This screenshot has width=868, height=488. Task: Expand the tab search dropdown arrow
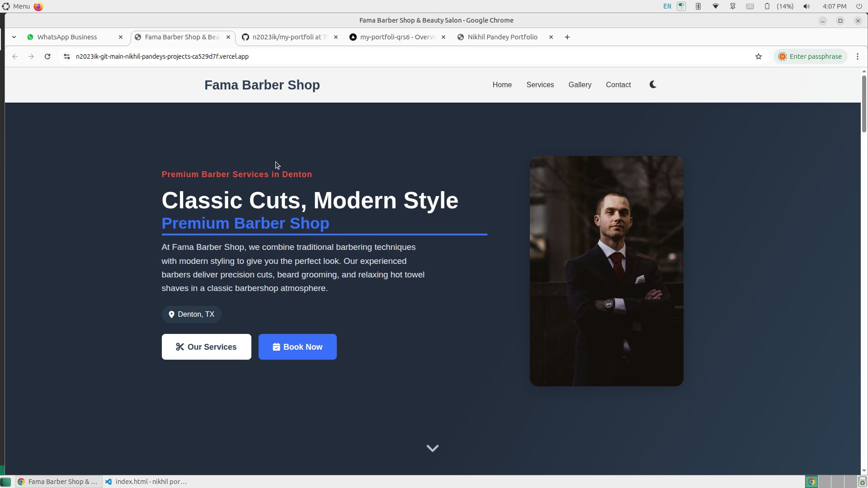coord(14,37)
